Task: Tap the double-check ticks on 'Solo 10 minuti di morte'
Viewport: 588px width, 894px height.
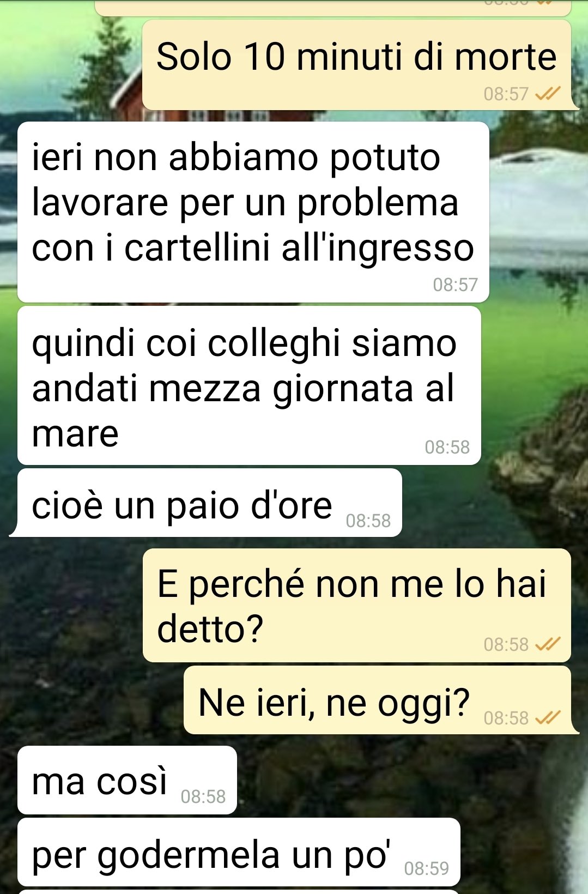Action: (547, 94)
